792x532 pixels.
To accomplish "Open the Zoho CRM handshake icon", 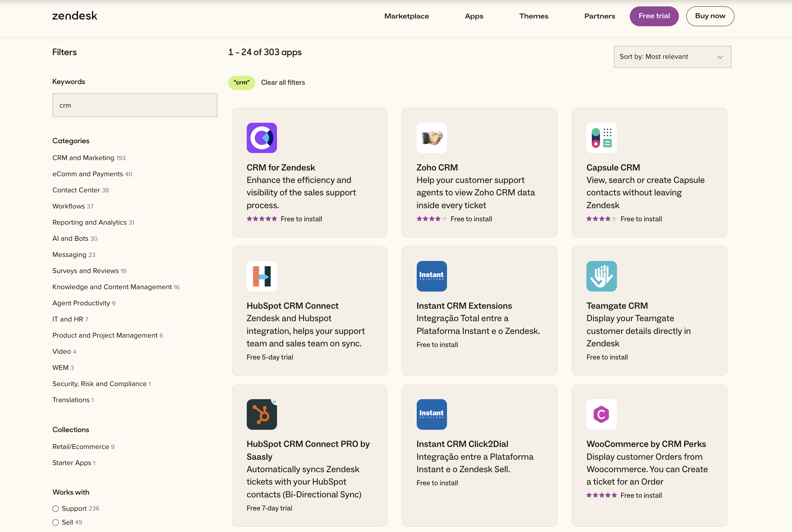I will pyautogui.click(x=432, y=138).
